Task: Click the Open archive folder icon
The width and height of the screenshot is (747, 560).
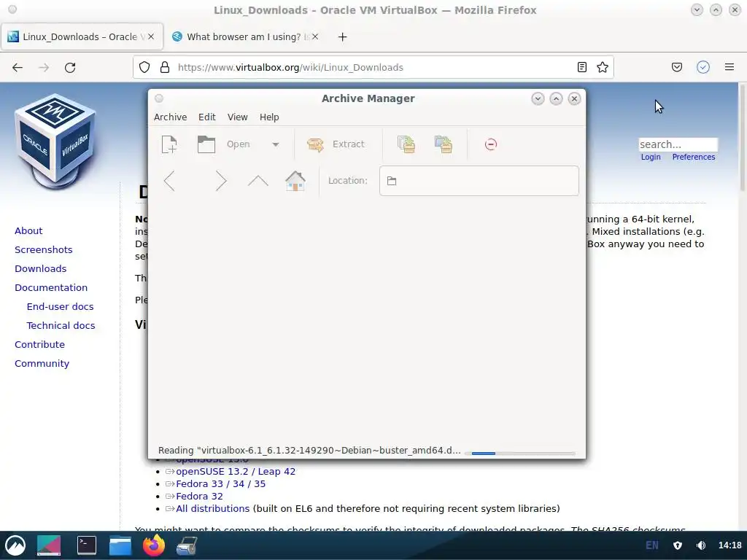Action: tap(206, 144)
